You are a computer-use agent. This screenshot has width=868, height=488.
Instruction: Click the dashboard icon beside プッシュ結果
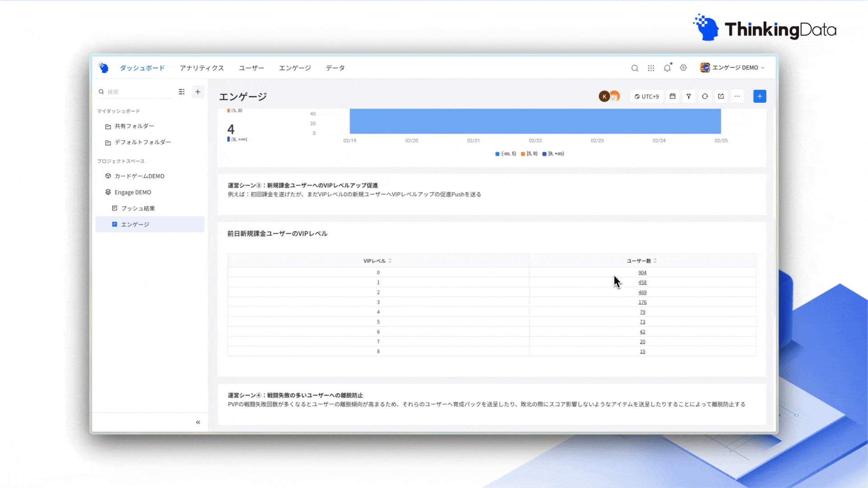(115, 208)
